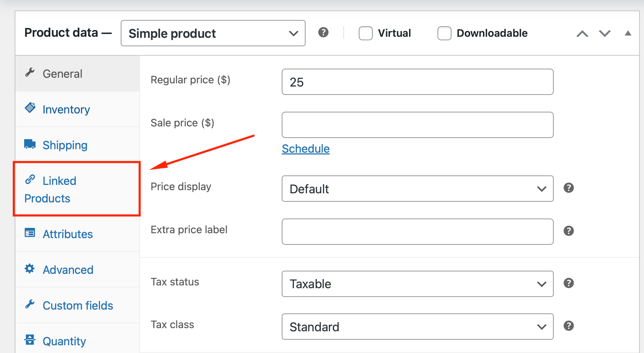
Task: Click the Quantity icon in sidebar
Action: [30, 340]
